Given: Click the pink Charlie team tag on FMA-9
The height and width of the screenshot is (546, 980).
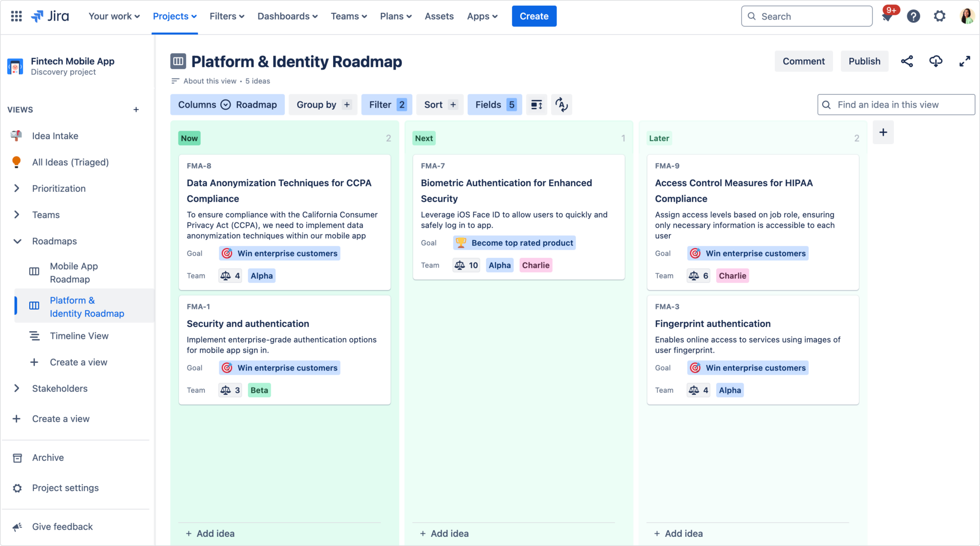Looking at the screenshot, I should pyautogui.click(x=732, y=276).
